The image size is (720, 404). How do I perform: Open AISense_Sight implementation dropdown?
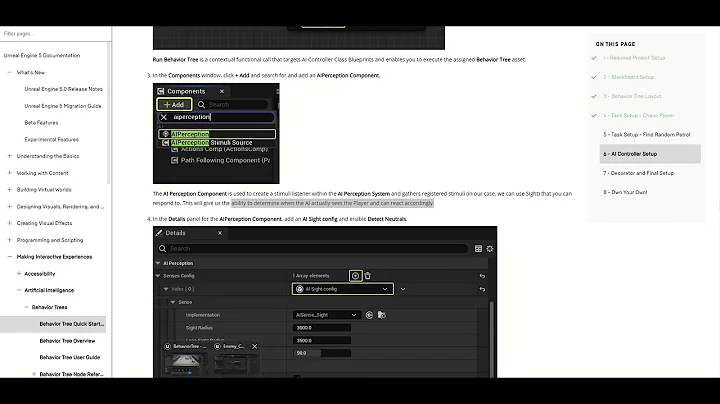click(326, 315)
